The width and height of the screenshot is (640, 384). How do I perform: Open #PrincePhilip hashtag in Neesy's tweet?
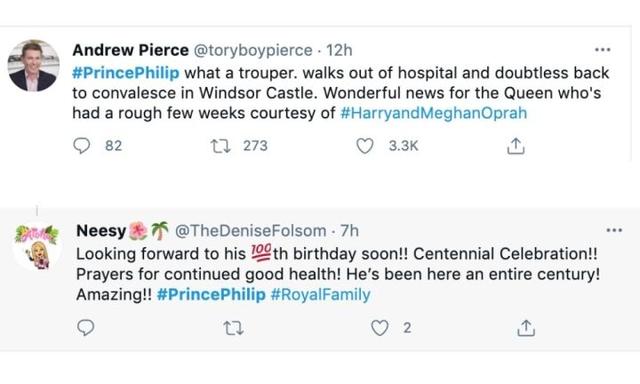click(x=211, y=294)
